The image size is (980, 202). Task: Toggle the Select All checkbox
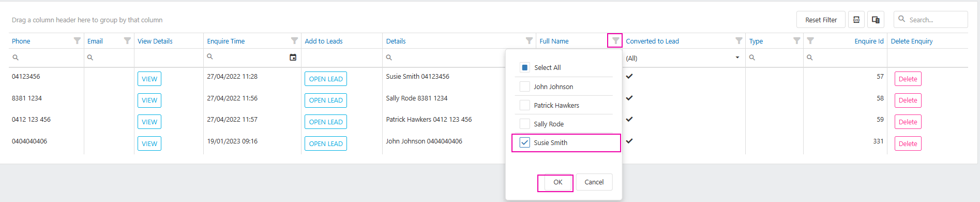525,67
